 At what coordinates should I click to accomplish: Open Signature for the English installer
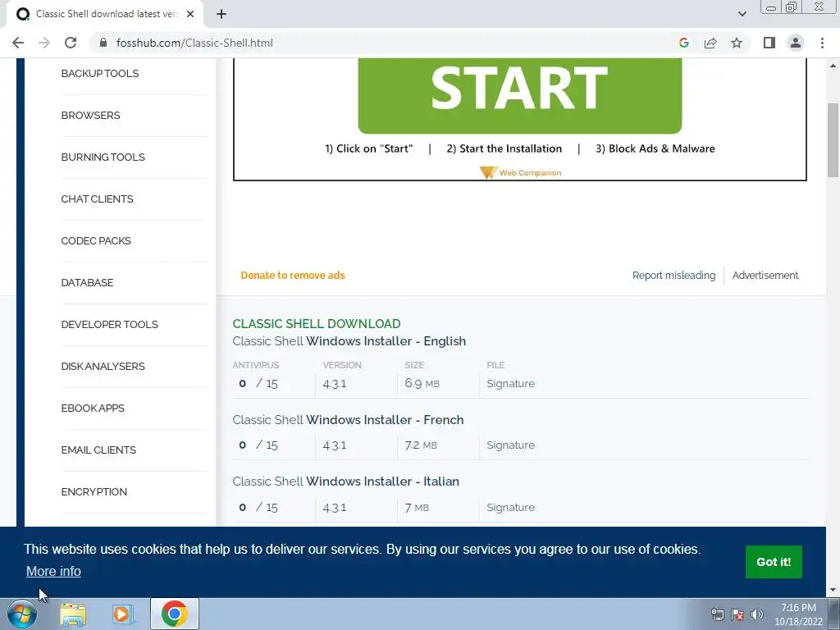[x=510, y=384]
